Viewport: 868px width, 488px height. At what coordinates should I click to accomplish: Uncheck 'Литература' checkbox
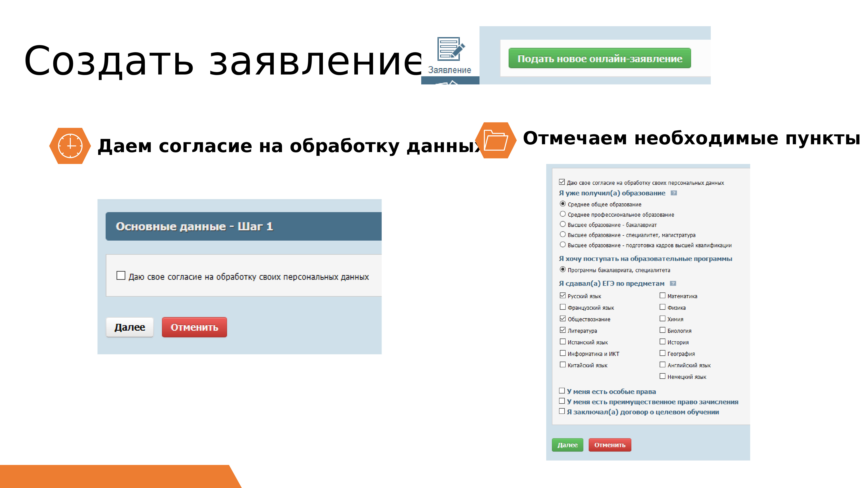point(563,330)
